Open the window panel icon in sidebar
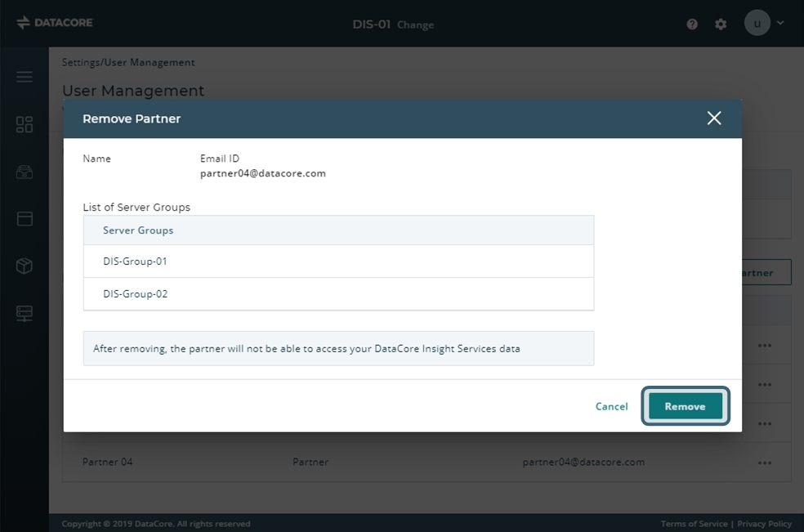 (24, 218)
